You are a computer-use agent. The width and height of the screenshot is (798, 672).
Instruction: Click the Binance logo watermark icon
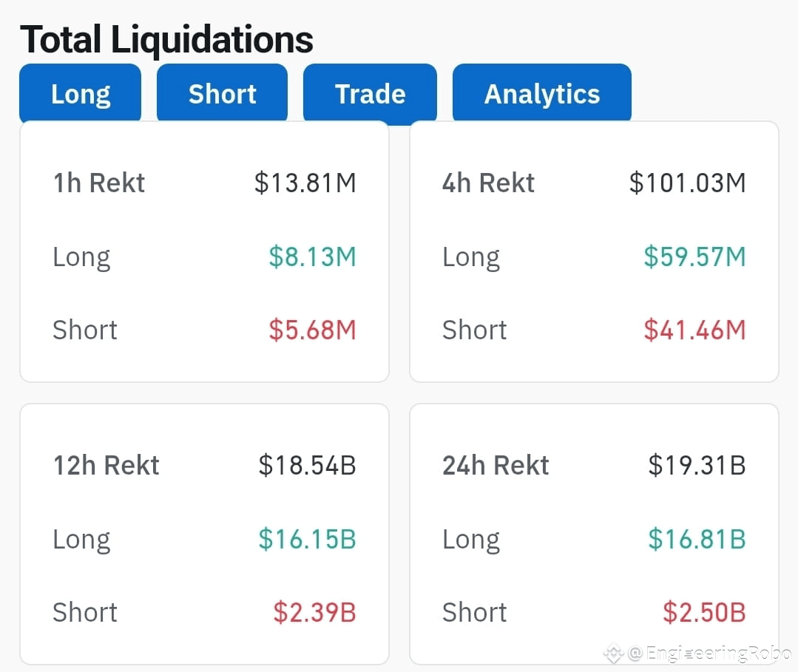coord(614,654)
